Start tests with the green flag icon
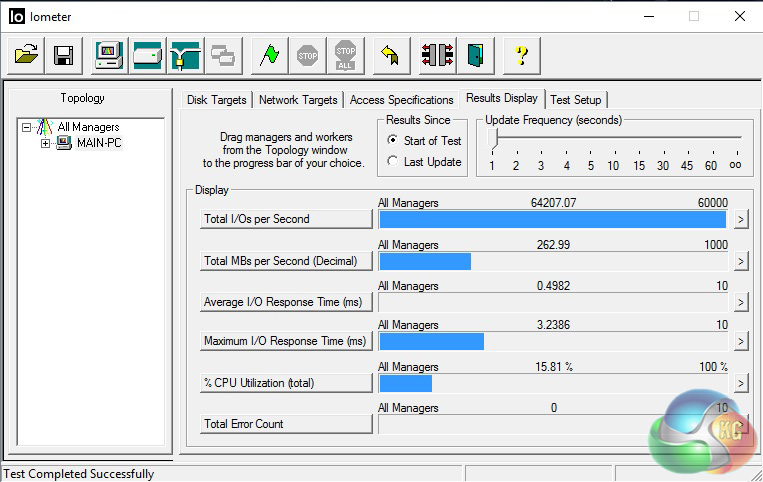This screenshot has height=482, width=763. pos(268,55)
